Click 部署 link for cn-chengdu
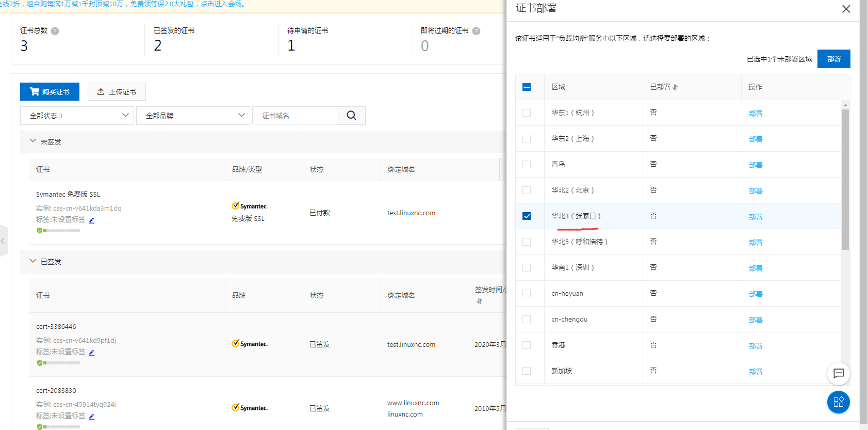This screenshot has width=868, height=430. click(756, 320)
